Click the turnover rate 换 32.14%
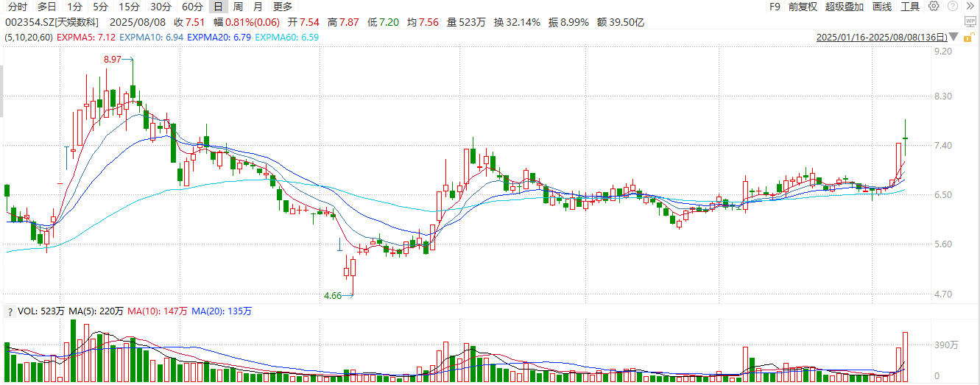This screenshot has width=980, height=385. (518, 22)
